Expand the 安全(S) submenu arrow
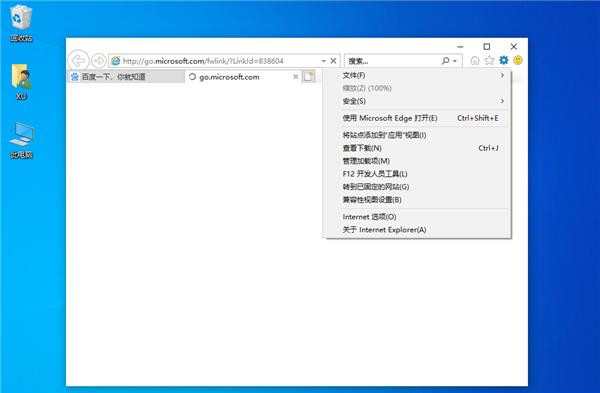 point(502,101)
